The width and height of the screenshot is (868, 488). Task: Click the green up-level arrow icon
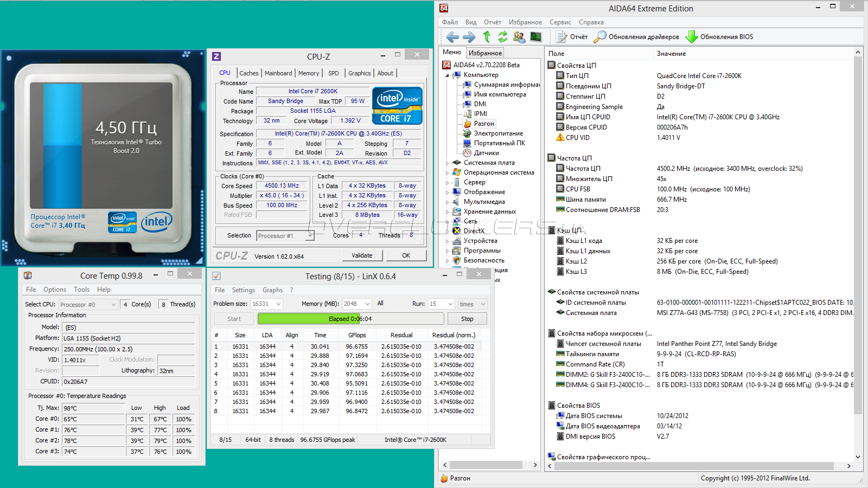[x=487, y=37]
